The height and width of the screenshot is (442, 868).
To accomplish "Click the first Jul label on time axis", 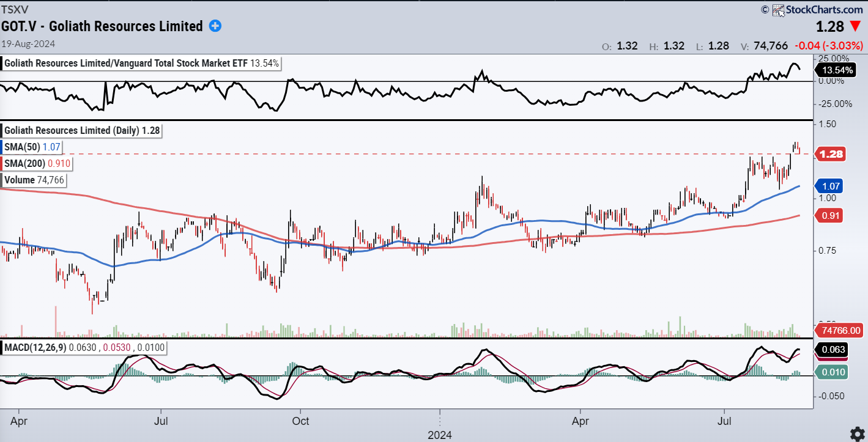I will point(161,421).
